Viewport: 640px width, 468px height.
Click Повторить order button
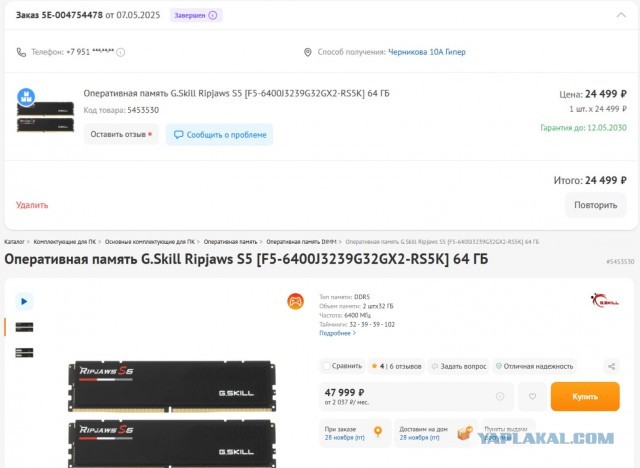tap(596, 205)
